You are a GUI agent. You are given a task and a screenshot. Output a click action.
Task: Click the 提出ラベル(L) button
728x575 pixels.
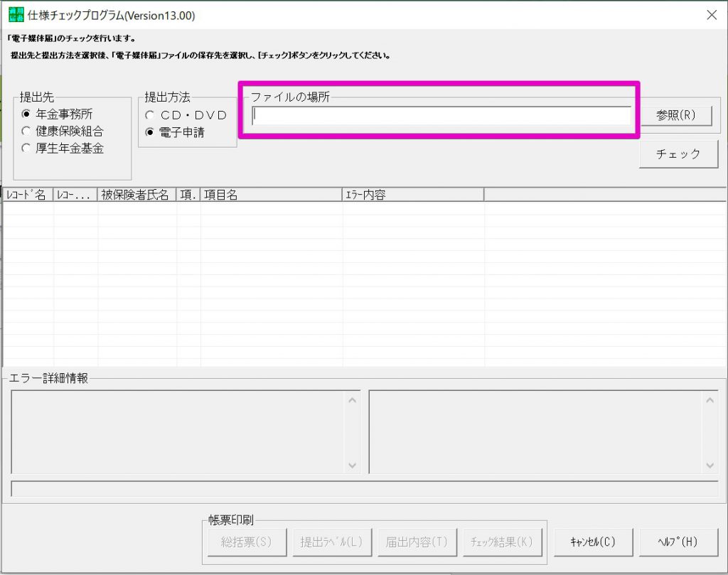[x=332, y=542]
